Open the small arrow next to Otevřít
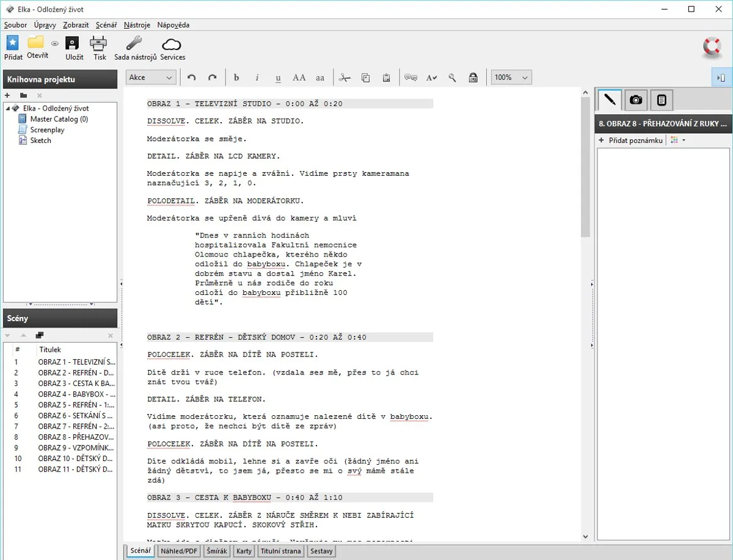The image size is (733, 560). 54,43
